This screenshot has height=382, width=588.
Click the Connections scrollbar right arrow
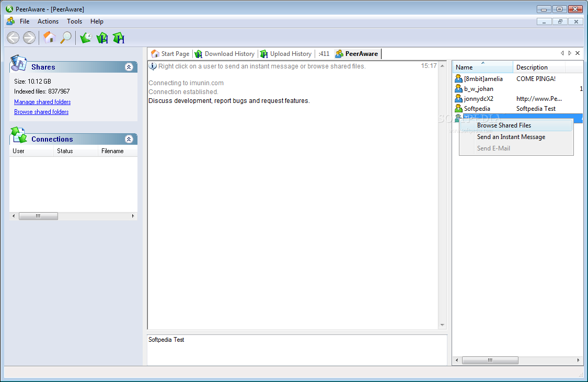[x=133, y=216]
